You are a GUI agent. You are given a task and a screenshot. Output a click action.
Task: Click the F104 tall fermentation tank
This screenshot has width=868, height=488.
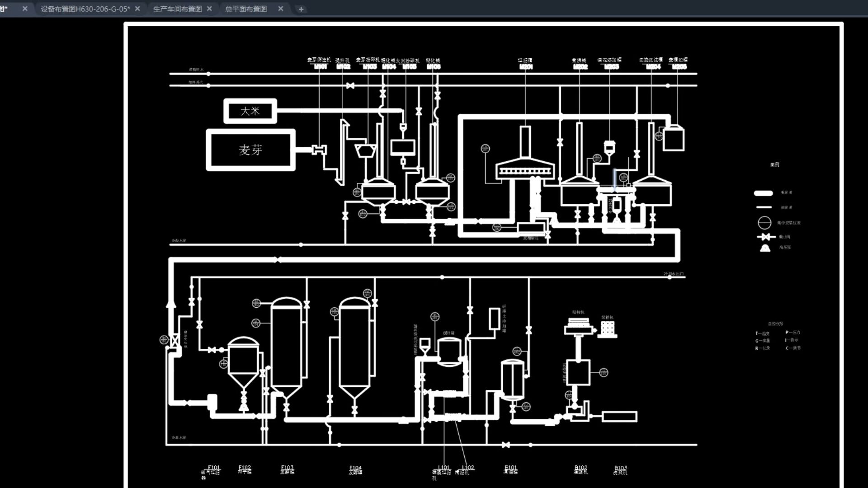point(354,348)
